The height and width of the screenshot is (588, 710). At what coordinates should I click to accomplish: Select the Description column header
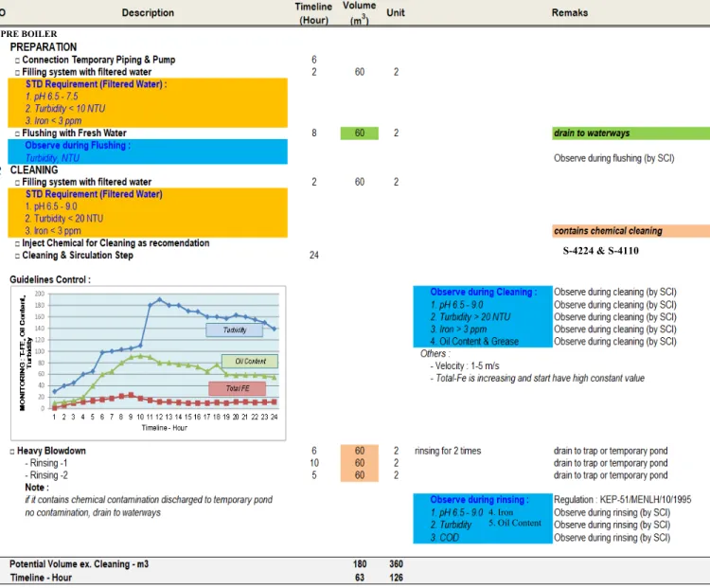pos(148,12)
